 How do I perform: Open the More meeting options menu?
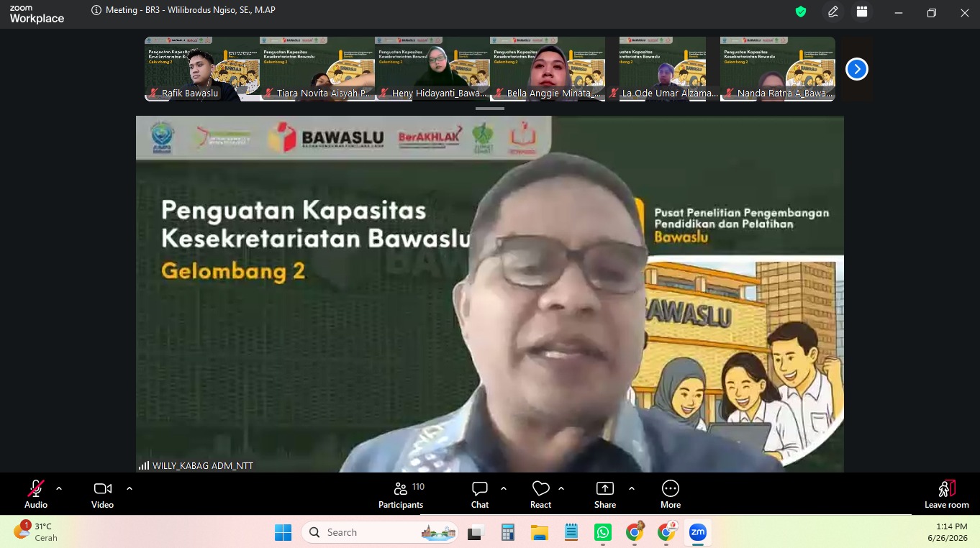point(671,494)
